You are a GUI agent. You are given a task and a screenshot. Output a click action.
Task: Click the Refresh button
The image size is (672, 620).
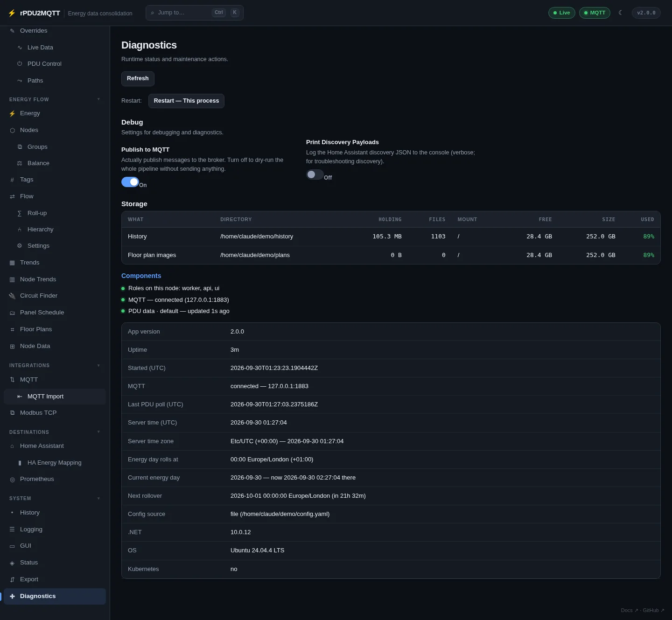pos(138,78)
